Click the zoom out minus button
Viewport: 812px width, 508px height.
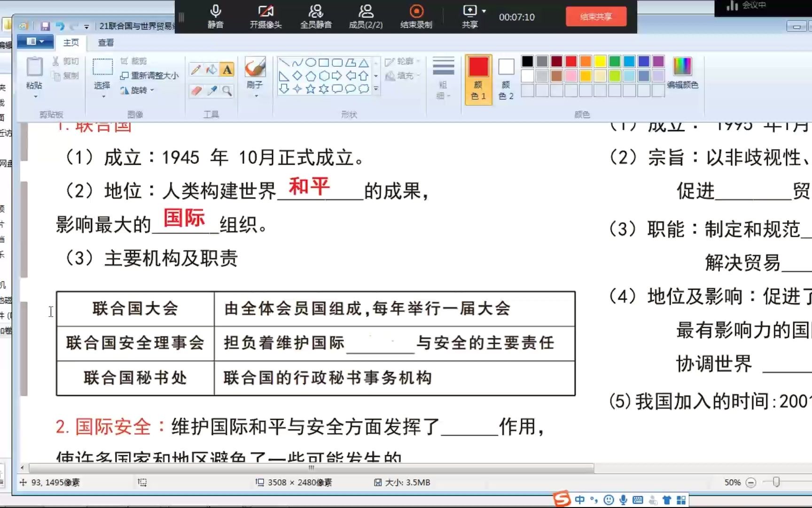(751, 483)
